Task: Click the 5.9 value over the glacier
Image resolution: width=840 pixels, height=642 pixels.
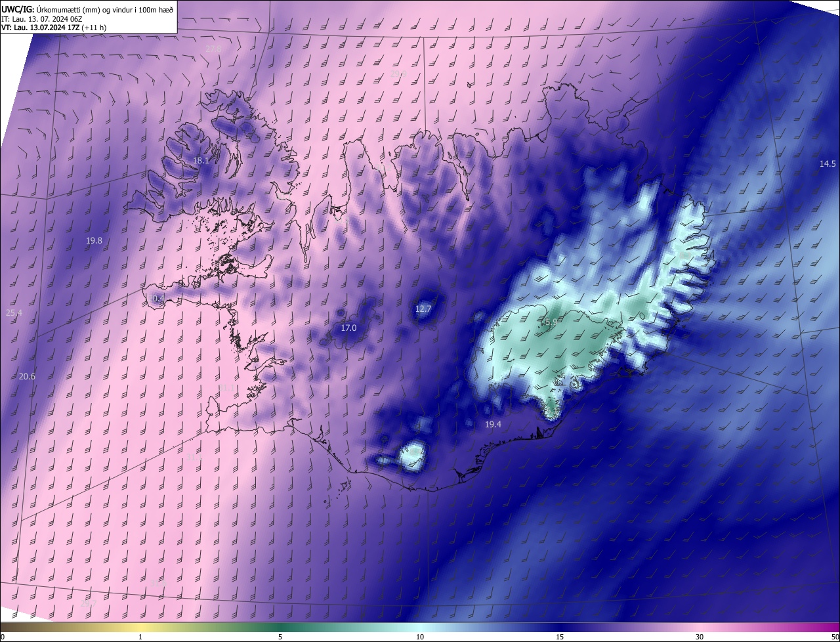Action: [x=551, y=322]
